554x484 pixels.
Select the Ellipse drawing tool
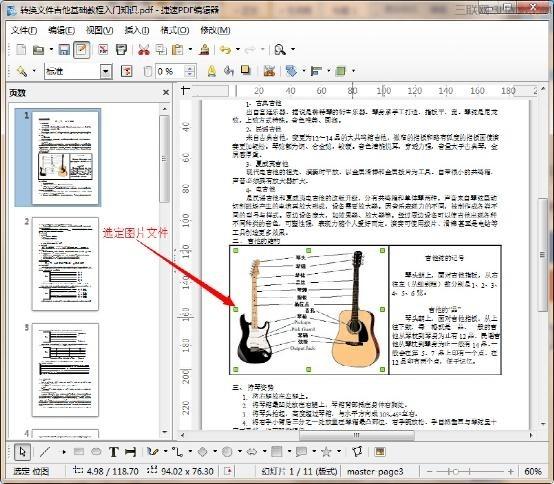click(96, 452)
